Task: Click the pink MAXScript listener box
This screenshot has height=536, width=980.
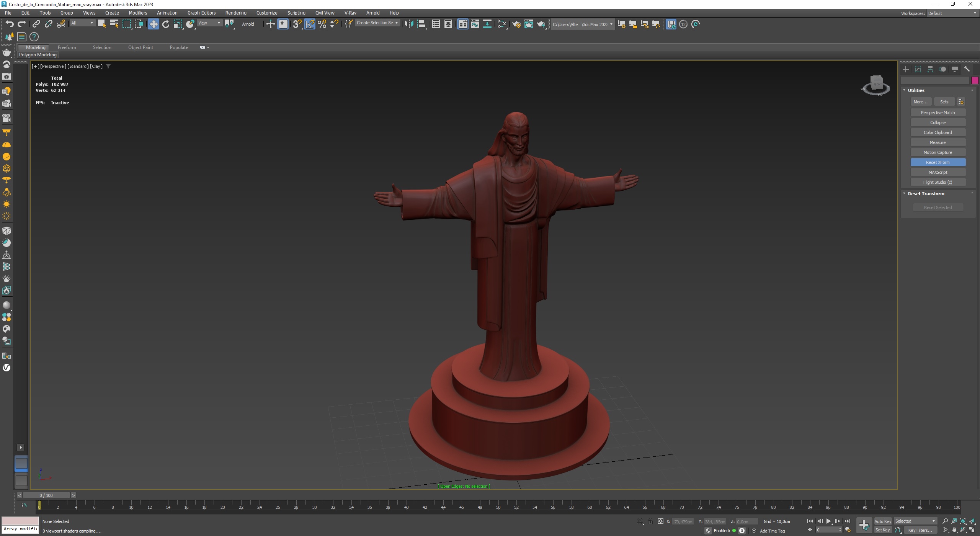Action: click(20, 521)
